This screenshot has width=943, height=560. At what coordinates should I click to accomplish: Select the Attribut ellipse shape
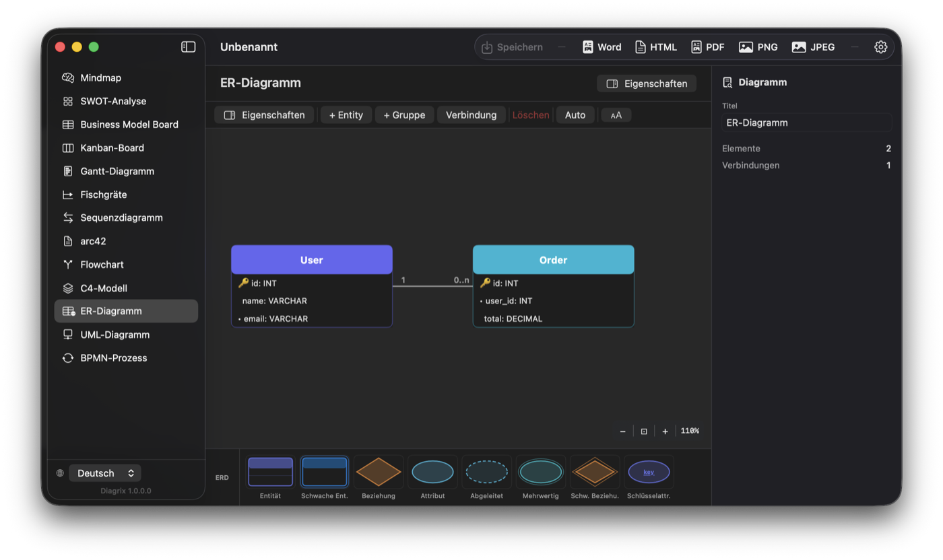point(432,472)
